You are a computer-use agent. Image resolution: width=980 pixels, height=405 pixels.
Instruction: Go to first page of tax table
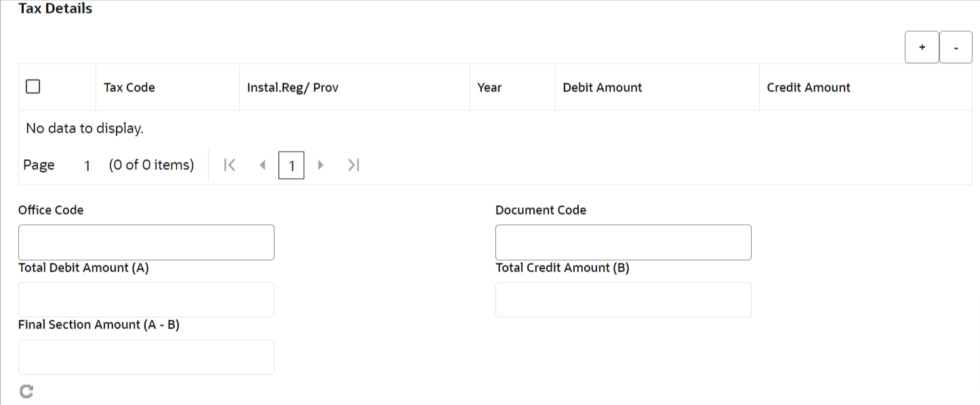click(x=230, y=165)
